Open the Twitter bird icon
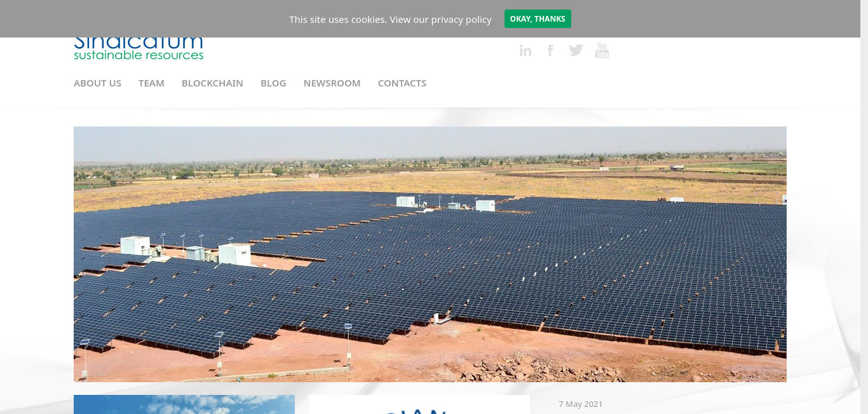This screenshot has width=868, height=414. 576,50
